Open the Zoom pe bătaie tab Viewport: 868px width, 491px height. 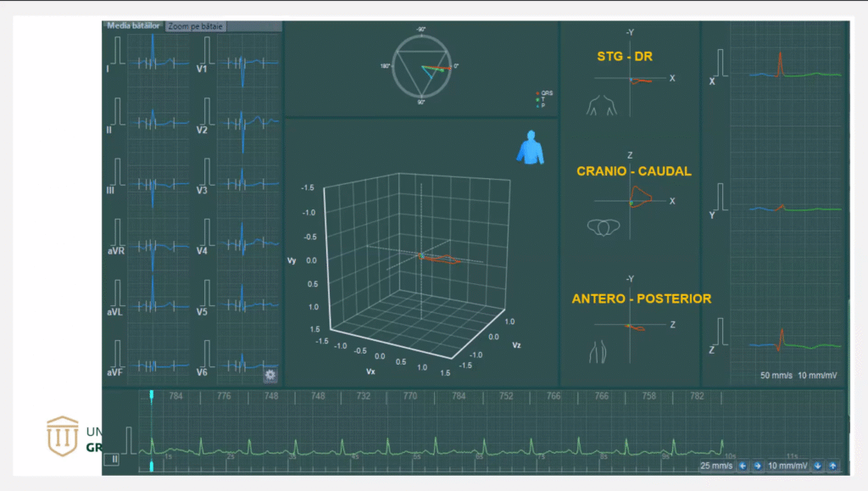[x=196, y=26]
